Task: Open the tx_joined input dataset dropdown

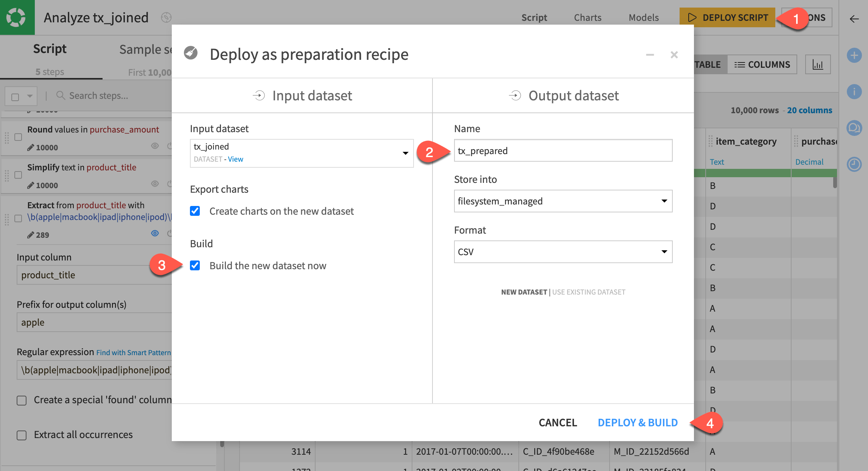Action: (302, 153)
